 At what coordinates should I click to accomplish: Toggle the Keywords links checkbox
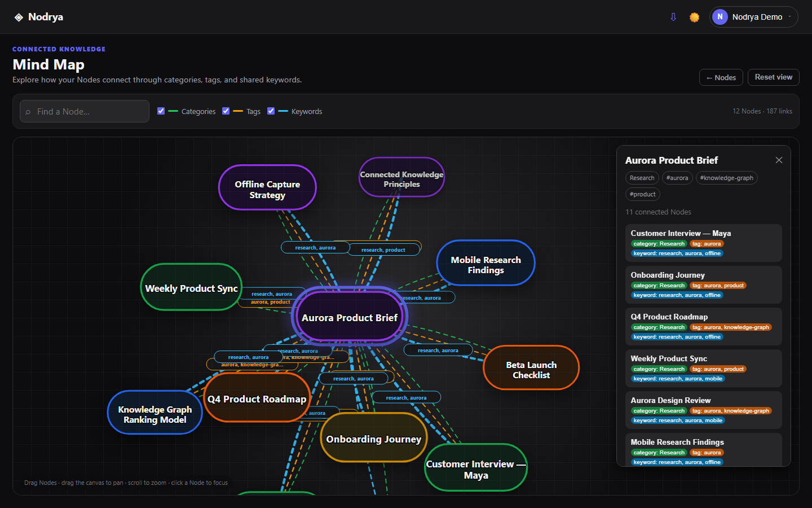[271, 111]
